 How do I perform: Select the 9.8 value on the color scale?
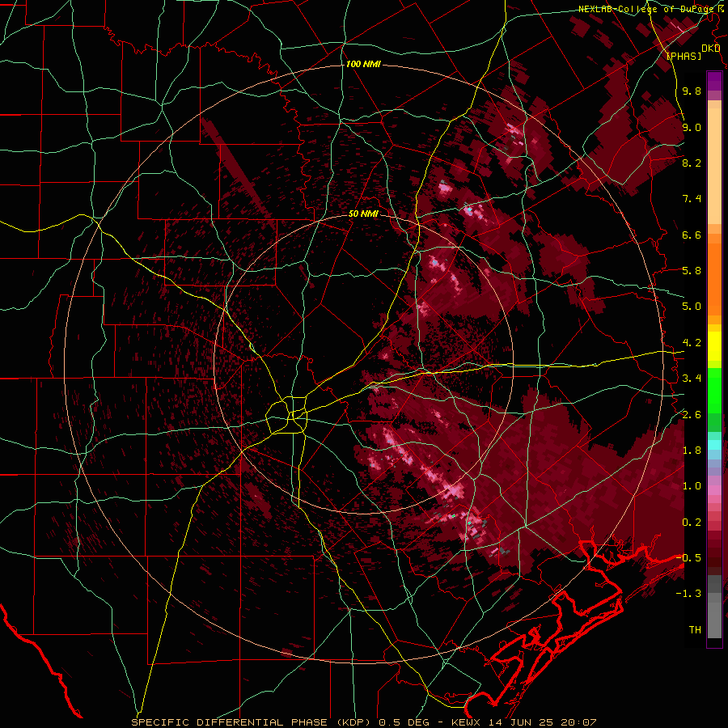692,91
